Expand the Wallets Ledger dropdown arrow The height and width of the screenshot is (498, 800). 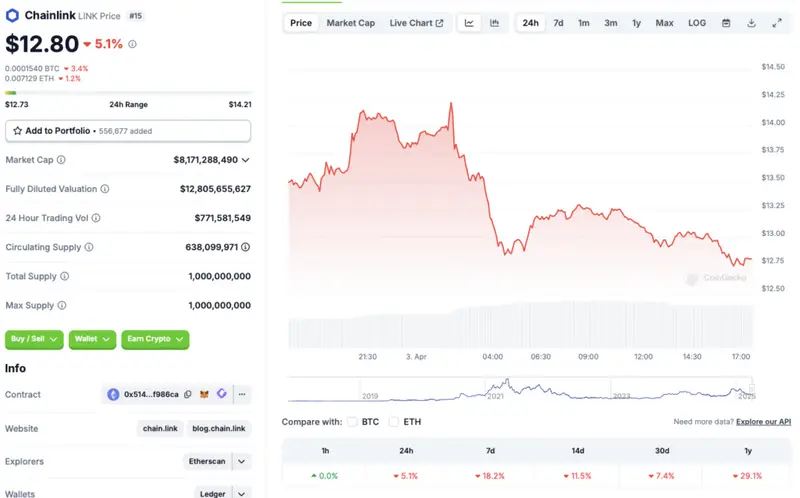(241, 493)
